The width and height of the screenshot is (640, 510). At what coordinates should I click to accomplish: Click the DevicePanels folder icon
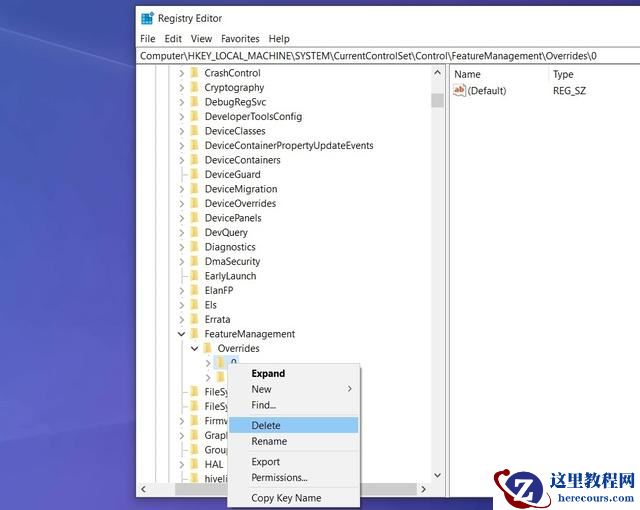point(195,218)
